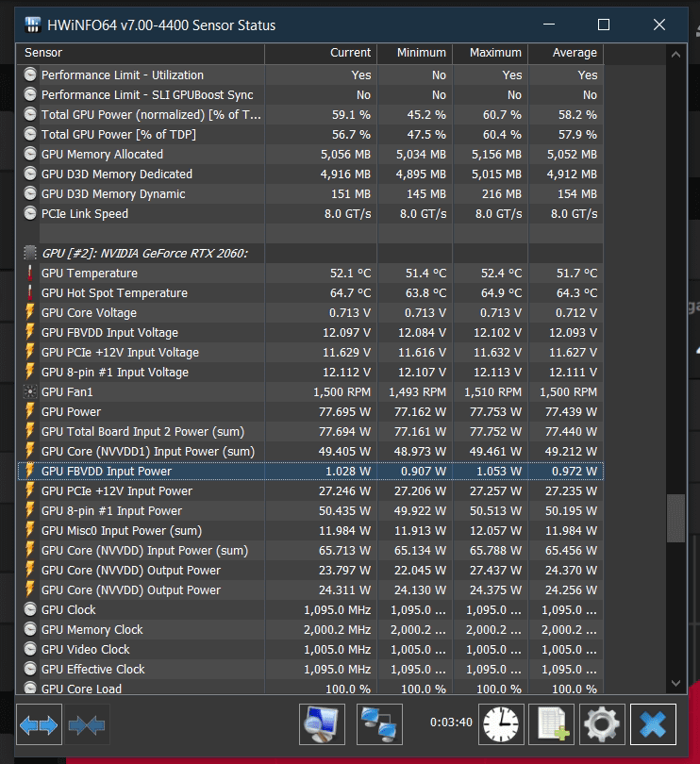This screenshot has width=700, height=764.
Task: Select Total GPU Power (normalized) row
Action: (310, 114)
